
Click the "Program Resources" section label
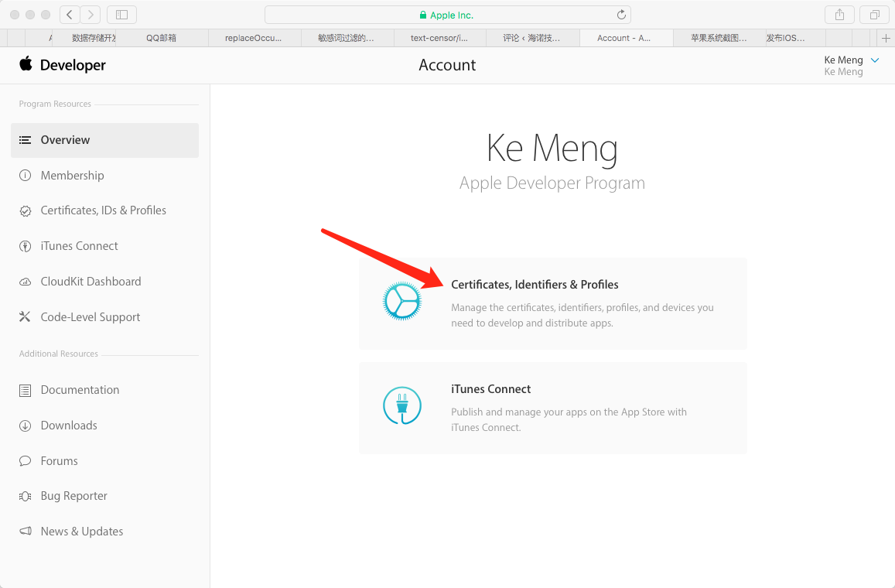pos(55,104)
